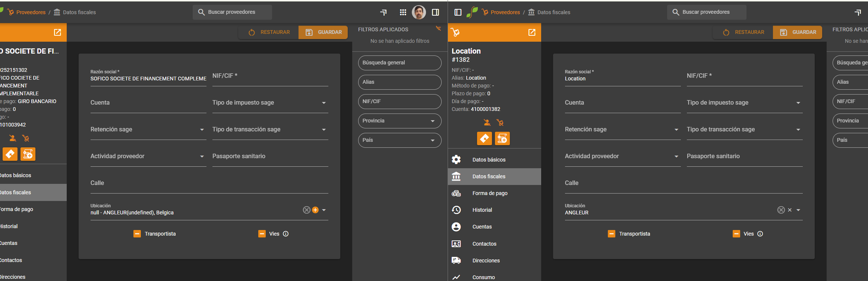The height and width of the screenshot is (281, 868).
Task: Open summary in new tab, right window card
Action: (532, 32)
